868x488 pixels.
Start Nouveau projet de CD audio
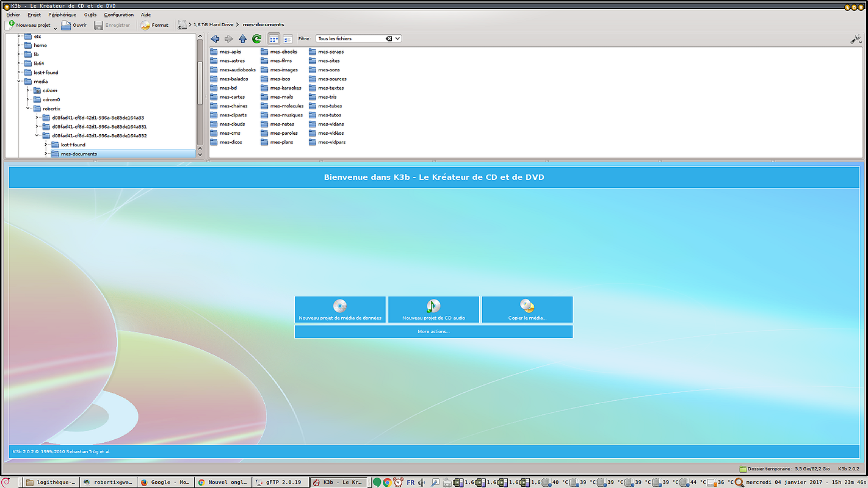tap(433, 310)
